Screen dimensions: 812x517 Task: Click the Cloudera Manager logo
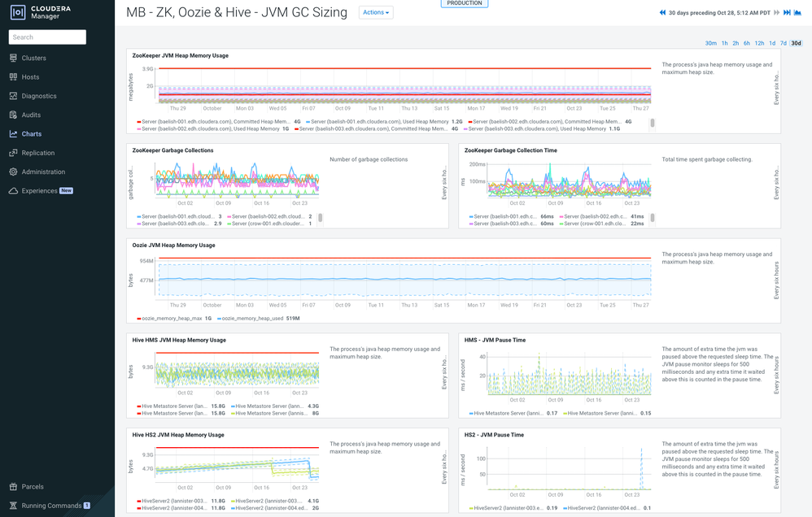pos(41,12)
